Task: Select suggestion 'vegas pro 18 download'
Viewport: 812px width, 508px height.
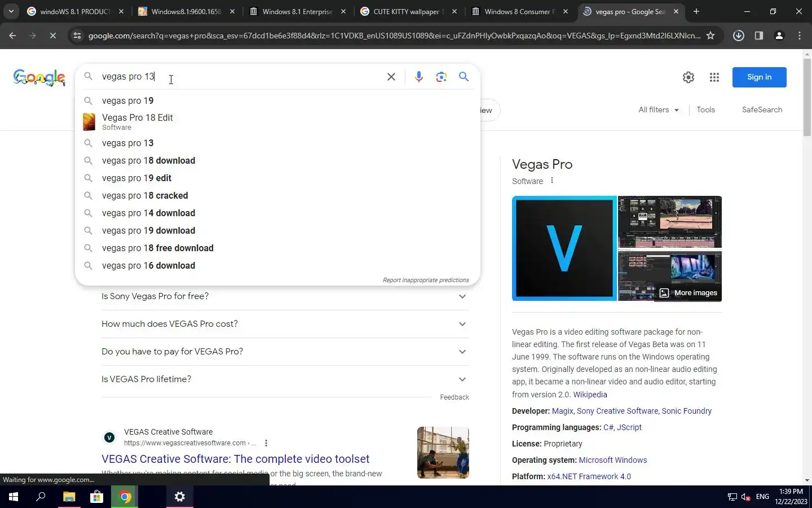Action: coord(277,160)
